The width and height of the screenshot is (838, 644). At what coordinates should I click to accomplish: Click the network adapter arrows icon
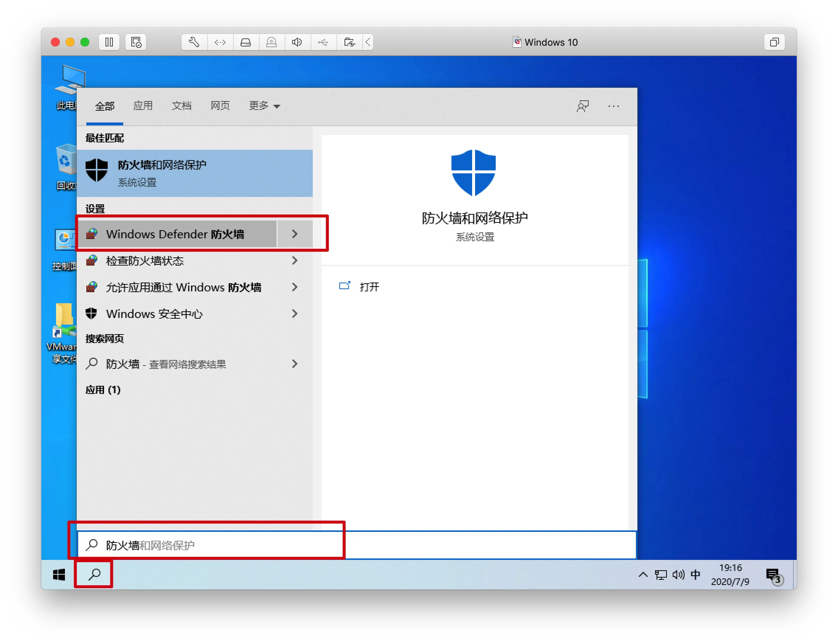coord(220,42)
